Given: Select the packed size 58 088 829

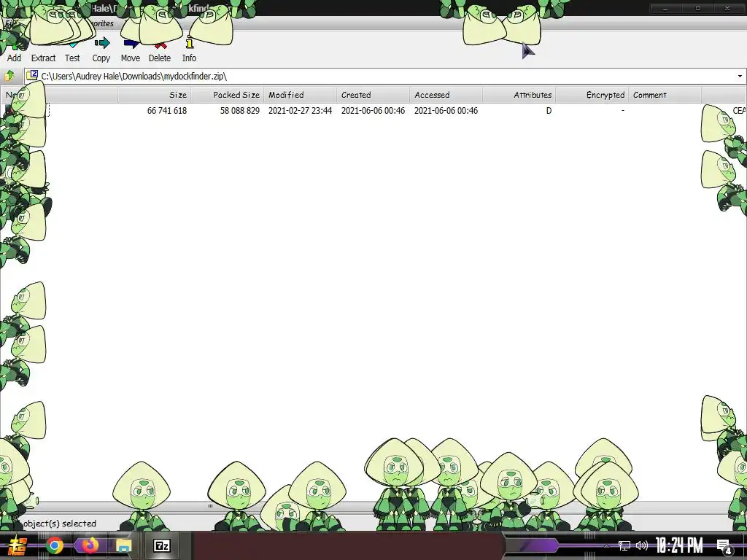Looking at the screenshot, I should coord(239,111).
